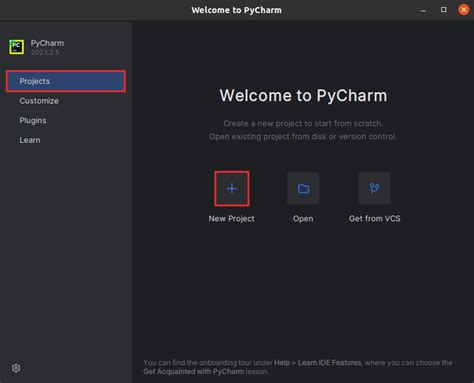Minimize the Welcome to PyCharm window
The image size is (474, 383).
pos(423,10)
